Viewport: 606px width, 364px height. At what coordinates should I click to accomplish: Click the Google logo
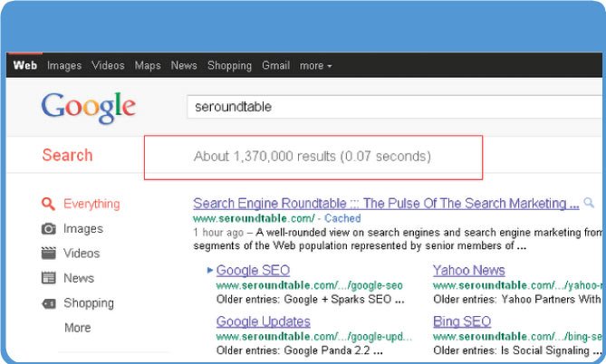click(89, 108)
